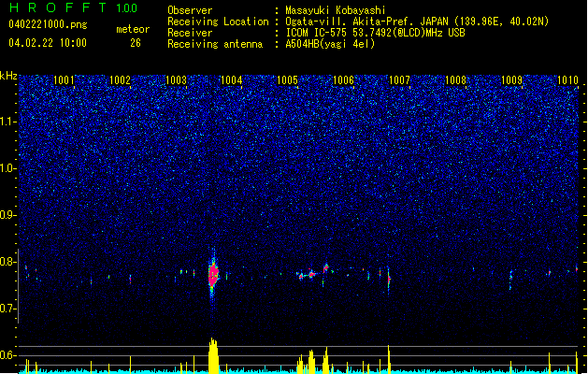Click the 1002 time axis marker
The height and width of the screenshot is (374, 588).
[x=120, y=80]
